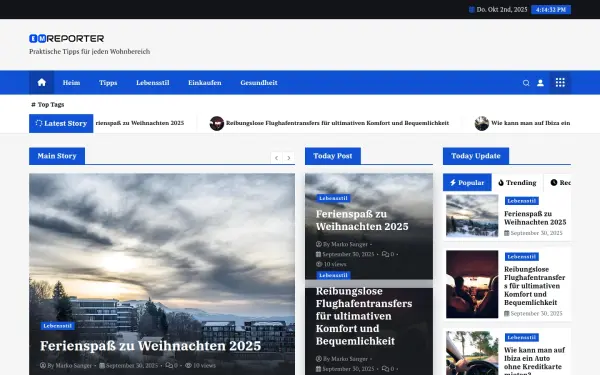The image size is (600, 375).
Task: Click the Today Post section heading
Action: tap(333, 156)
